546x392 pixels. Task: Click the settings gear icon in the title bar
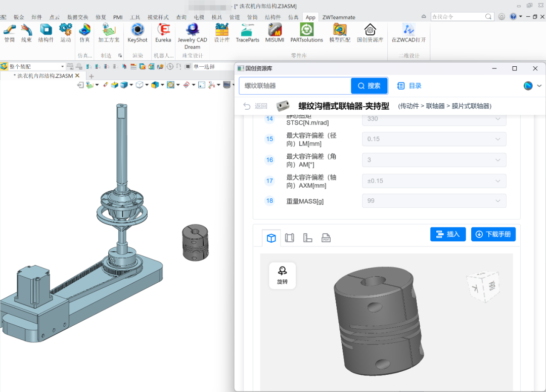502,17
